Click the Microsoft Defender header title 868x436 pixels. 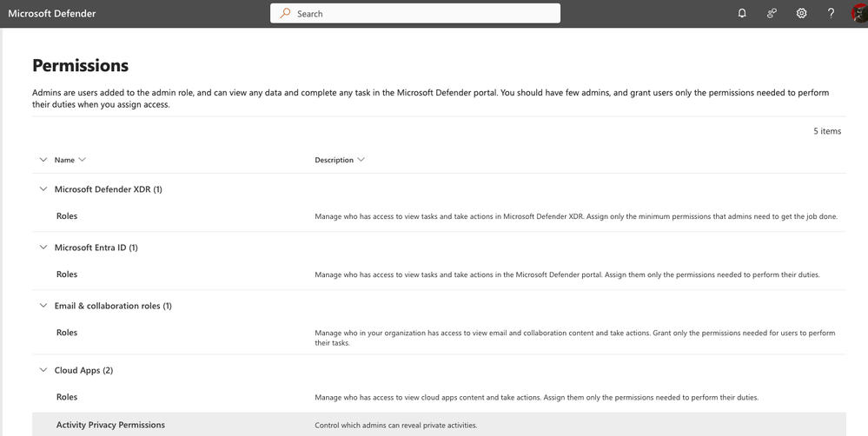pos(52,13)
